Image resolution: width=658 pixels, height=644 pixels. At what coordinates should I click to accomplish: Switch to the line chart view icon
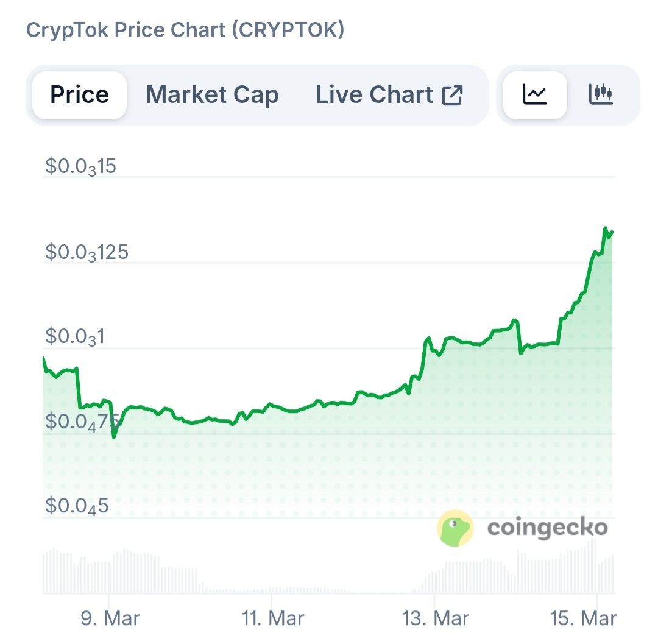(x=535, y=94)
